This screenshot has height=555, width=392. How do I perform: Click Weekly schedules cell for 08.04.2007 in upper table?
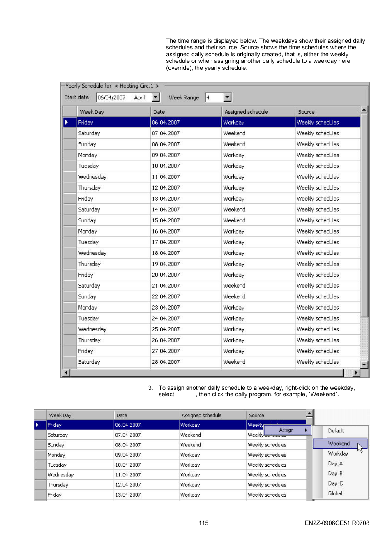328,144
